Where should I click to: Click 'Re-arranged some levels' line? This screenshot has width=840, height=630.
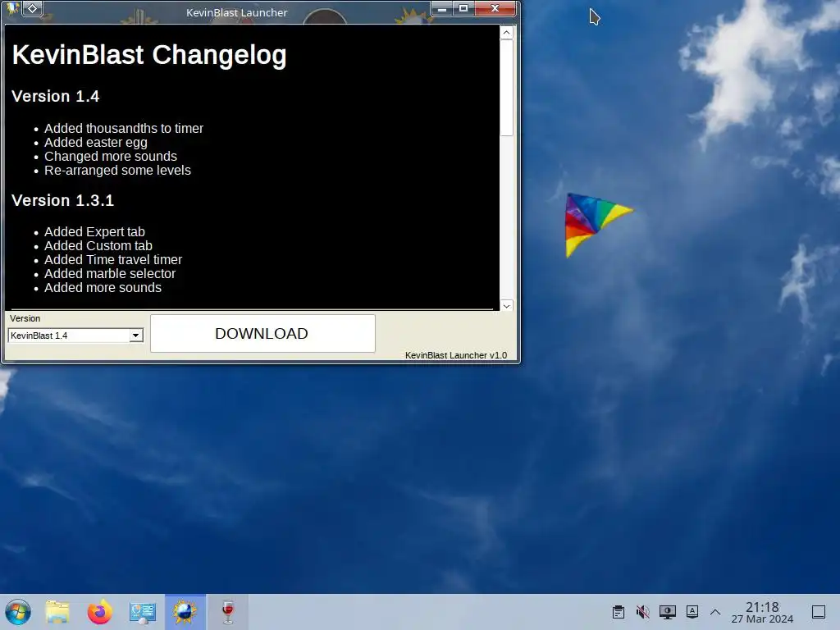click(117, 171)
